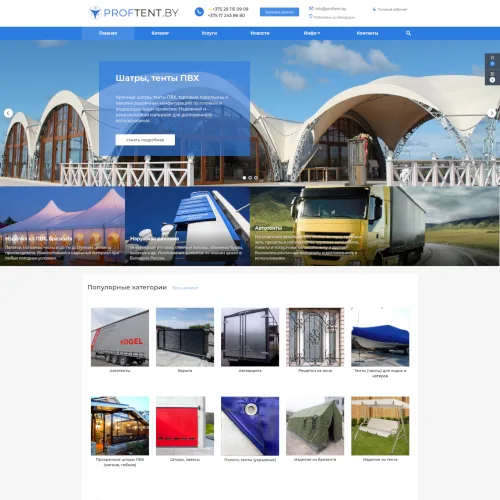Click the location pin icon in the header
Viewport: 500px width, 500px height.
(311, 16)
